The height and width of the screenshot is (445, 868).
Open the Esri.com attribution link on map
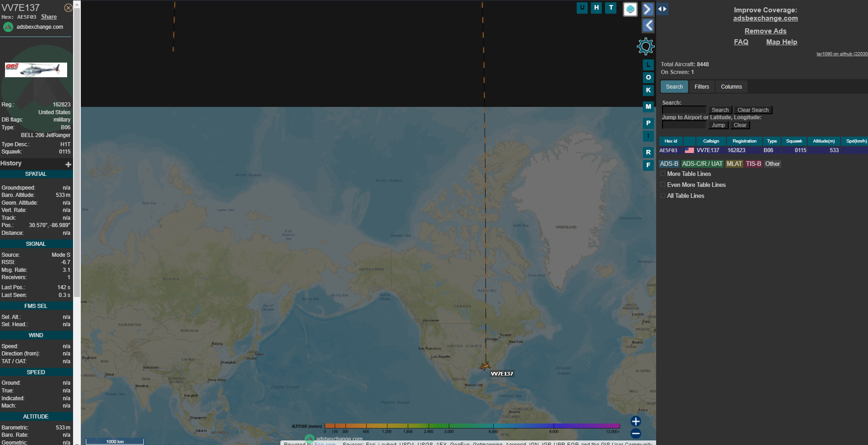pyautogui.click(x=325, y=444)
